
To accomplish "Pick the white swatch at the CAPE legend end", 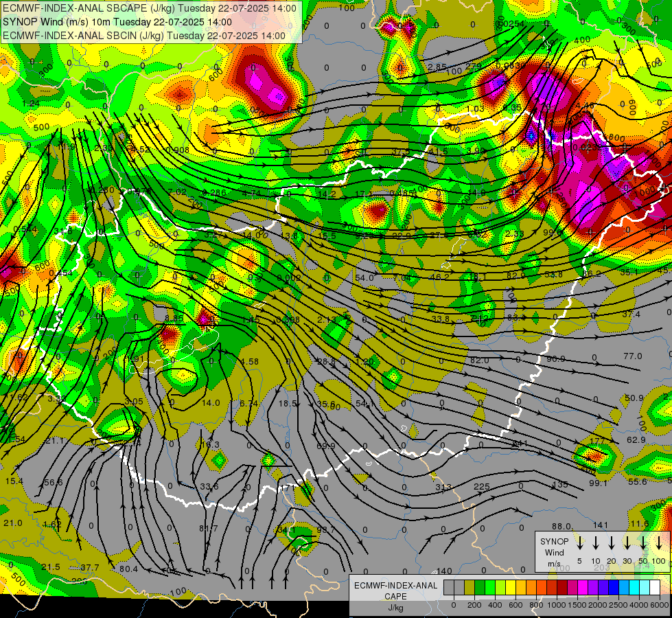I will click(x=655, y=588).
